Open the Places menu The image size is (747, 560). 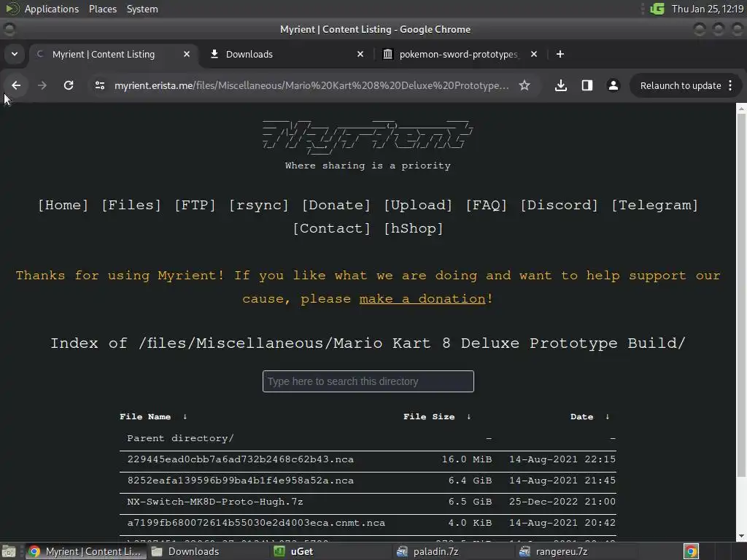pos(102,9)
